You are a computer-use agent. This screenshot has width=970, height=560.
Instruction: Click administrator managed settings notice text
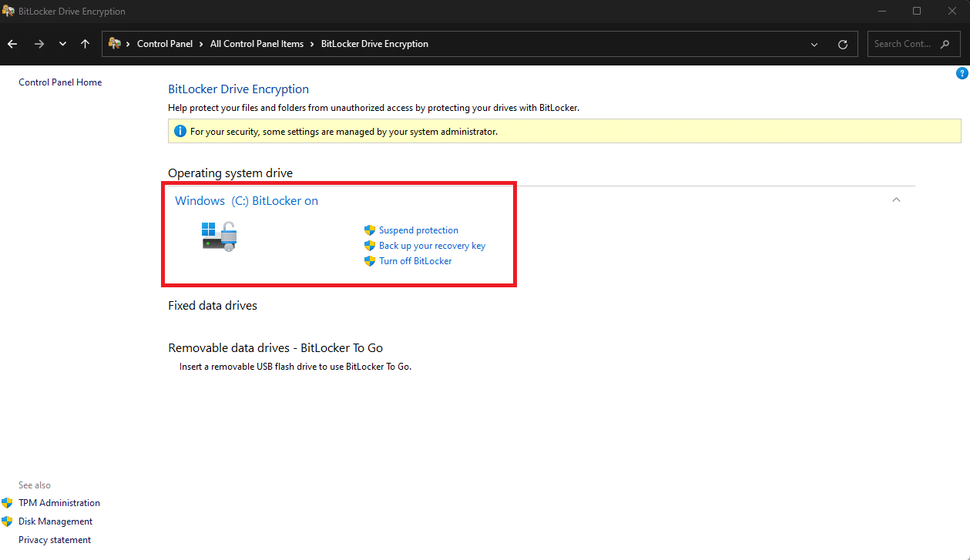pos(344,132)
